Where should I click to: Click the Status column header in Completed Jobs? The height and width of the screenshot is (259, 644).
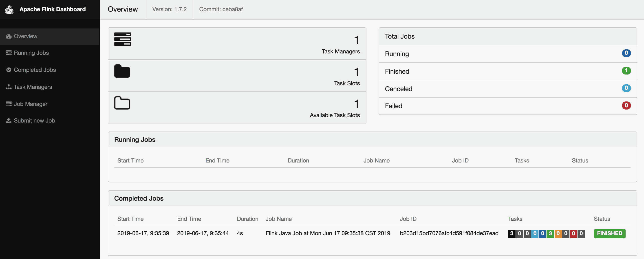coord(602,219)
